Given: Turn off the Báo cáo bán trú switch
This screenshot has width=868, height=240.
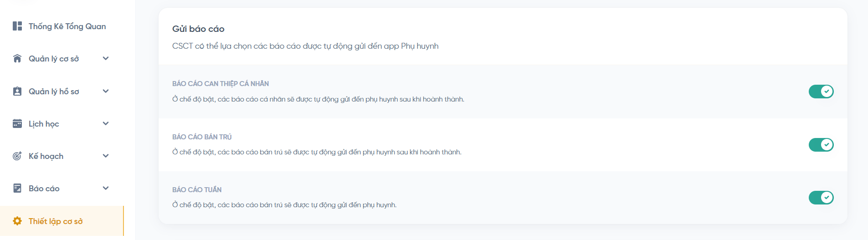Looking at the screenshot, I should 821,145.
